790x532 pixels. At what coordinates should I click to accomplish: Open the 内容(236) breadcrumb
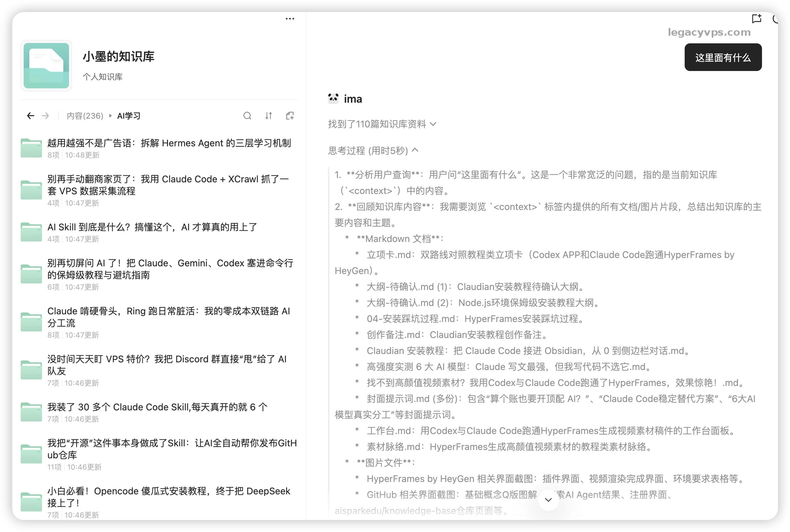point(85,116)
